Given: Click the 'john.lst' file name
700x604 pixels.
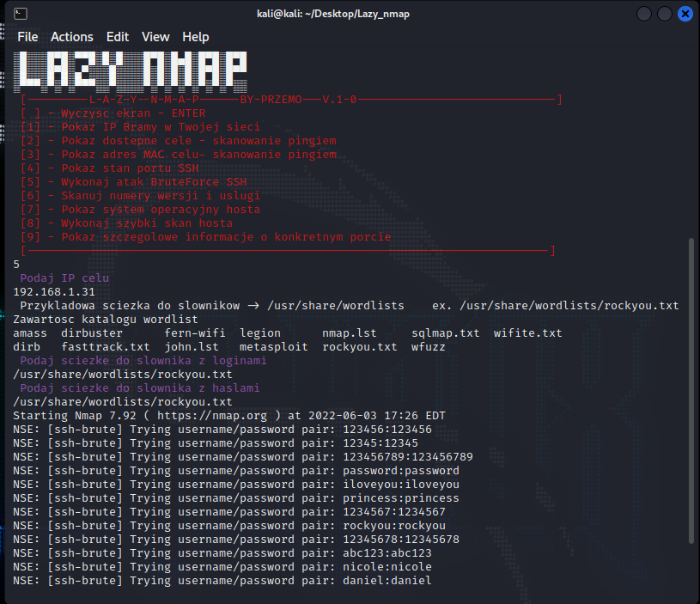Looking at the screenshot, I should pyautogui.click(x=192, y=347).
